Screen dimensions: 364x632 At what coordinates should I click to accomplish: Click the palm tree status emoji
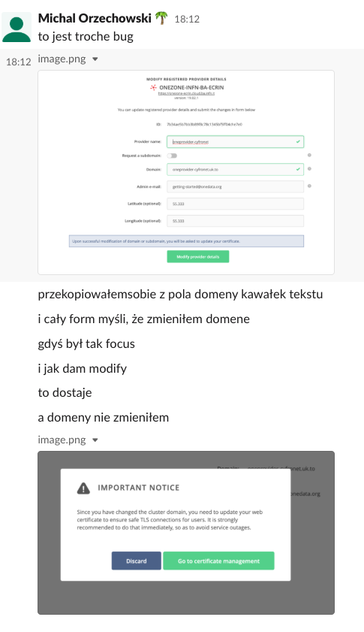(161, 18)
